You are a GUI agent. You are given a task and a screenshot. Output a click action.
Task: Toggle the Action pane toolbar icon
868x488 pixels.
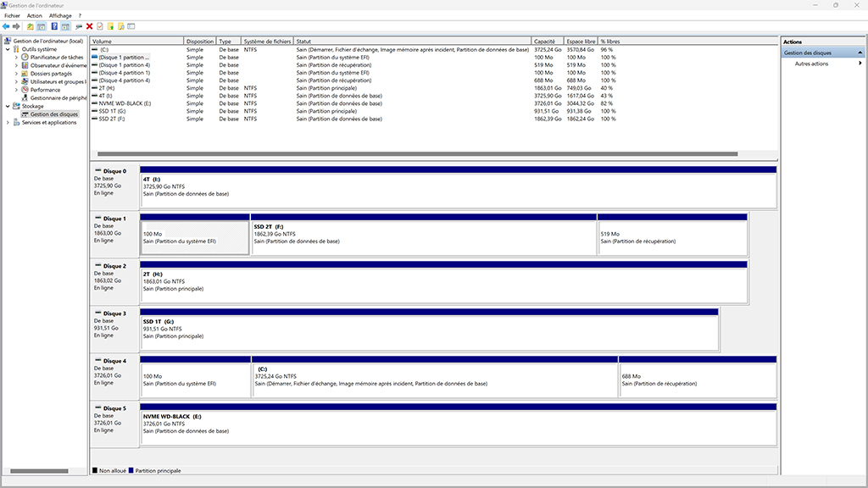(65, 26)
